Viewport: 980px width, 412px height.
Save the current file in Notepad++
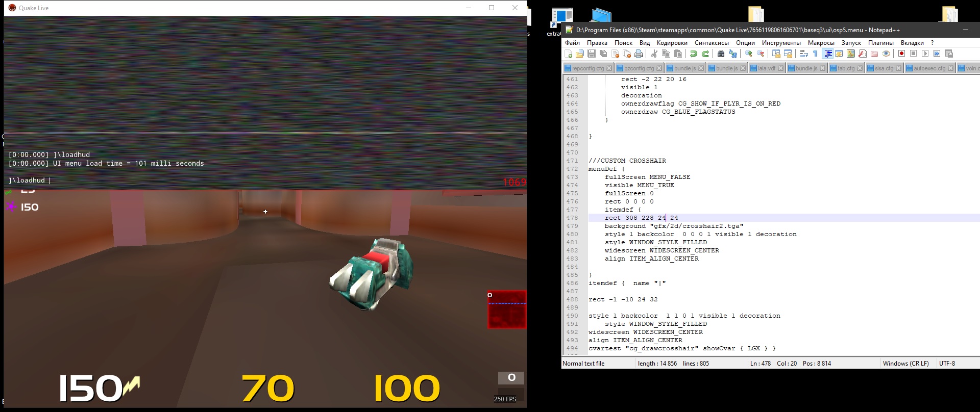coord(592,54)
